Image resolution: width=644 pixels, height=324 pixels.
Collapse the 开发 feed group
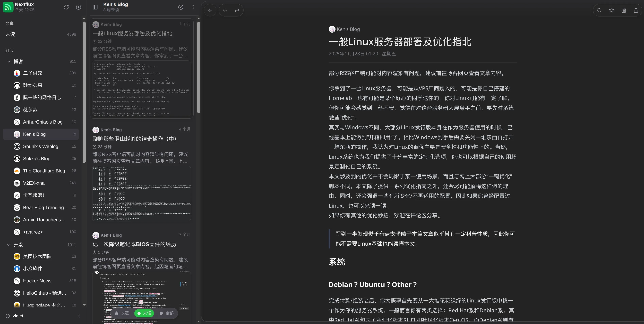[9, 245]
